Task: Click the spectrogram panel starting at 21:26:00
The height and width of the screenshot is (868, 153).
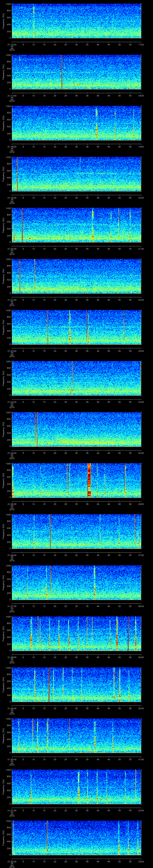Action: (x=77, y=531)
